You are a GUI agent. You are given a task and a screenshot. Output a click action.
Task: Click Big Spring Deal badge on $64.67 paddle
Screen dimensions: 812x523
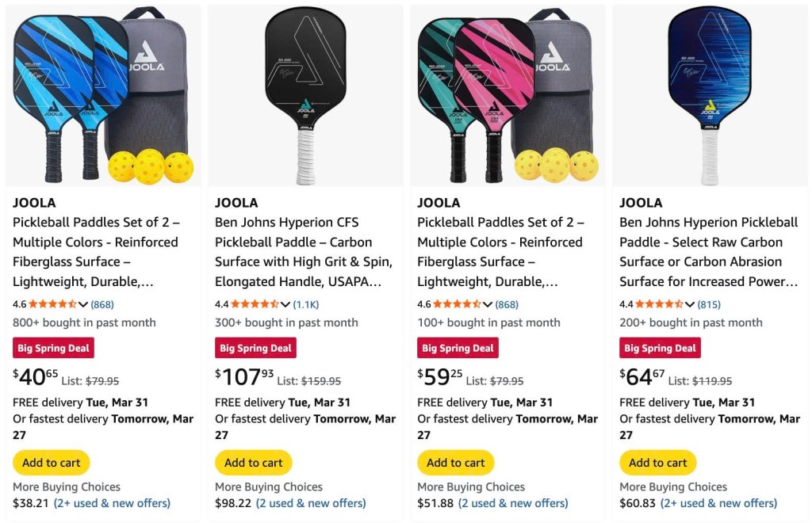(661, 348)
